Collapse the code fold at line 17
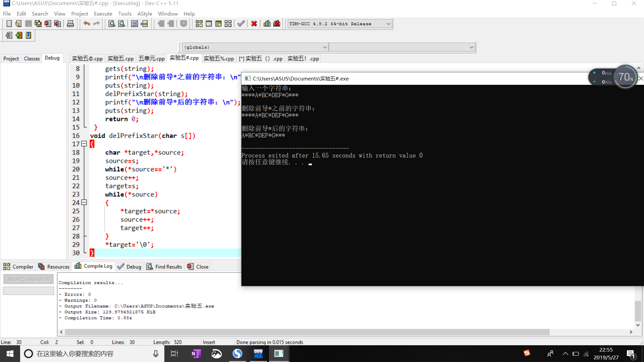 click(84, 144)
